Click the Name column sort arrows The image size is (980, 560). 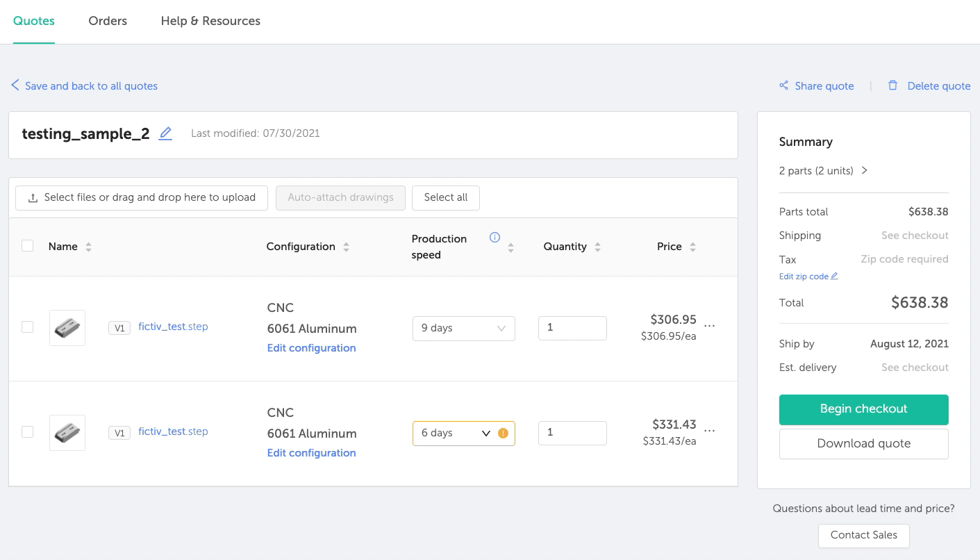[x=88, y=247]
